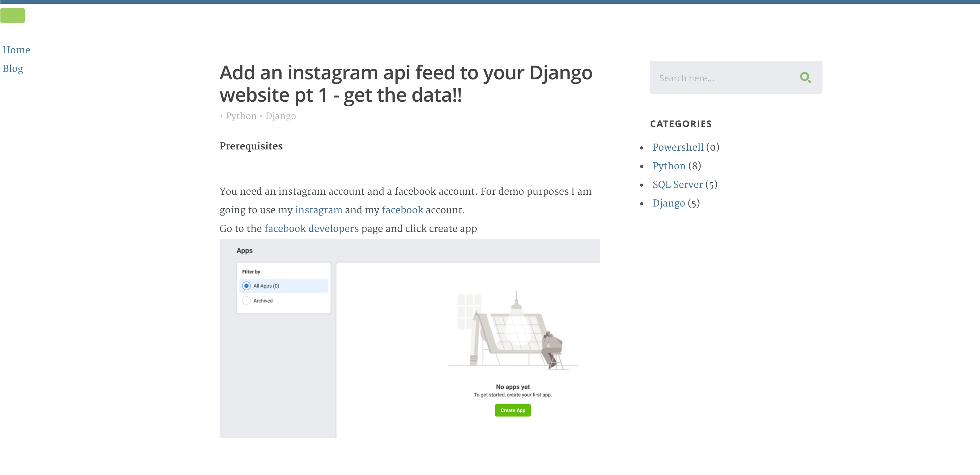Open the Django category in sidebar
The height and width of the screenshot is (475, 980).
669,203
